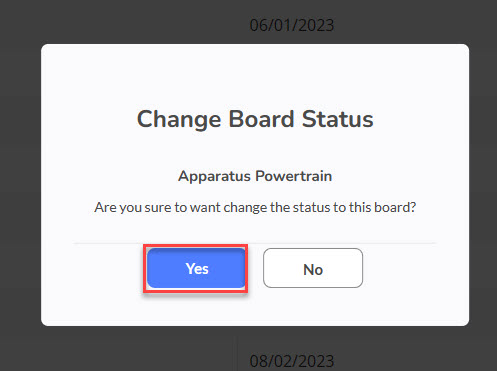Confirm the status change with Yes
Screen dimensions: 497x371
click(196, 268)
